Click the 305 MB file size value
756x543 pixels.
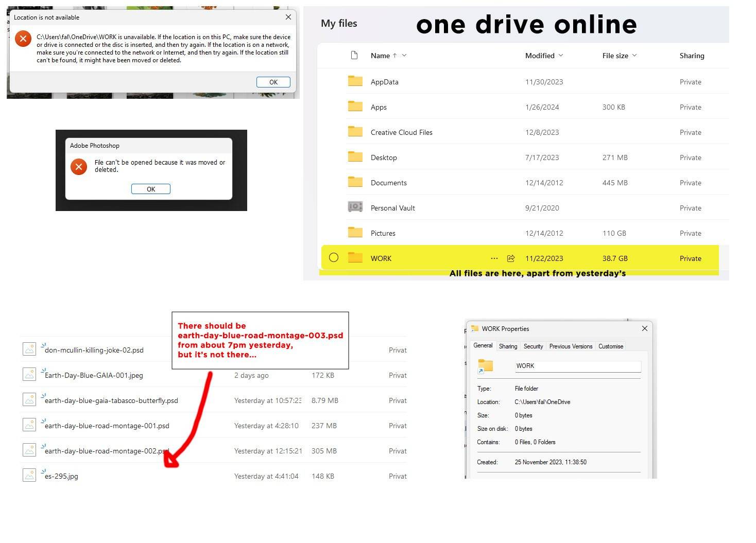(324, 451)
